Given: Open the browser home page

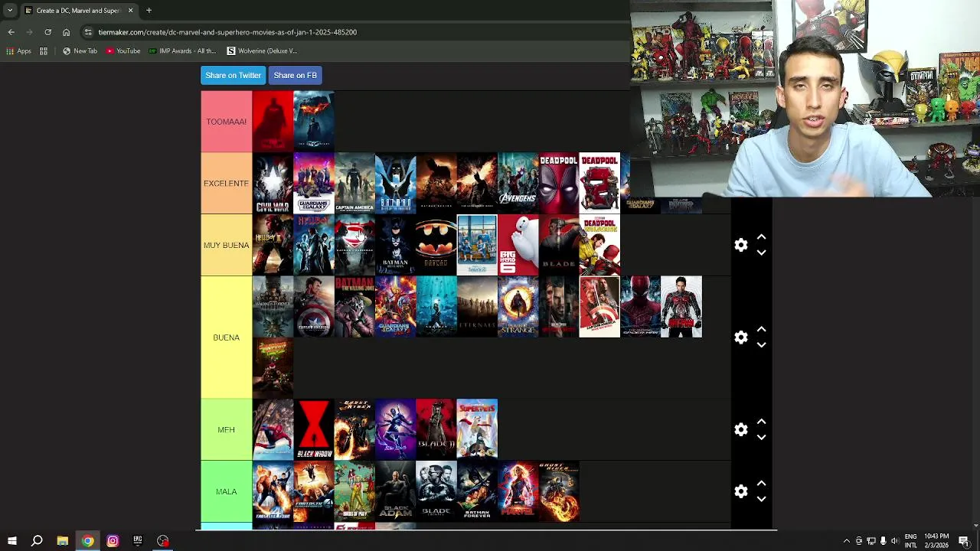Looking at the screenshot, I should pyautogui.click(x=66, y=32).
